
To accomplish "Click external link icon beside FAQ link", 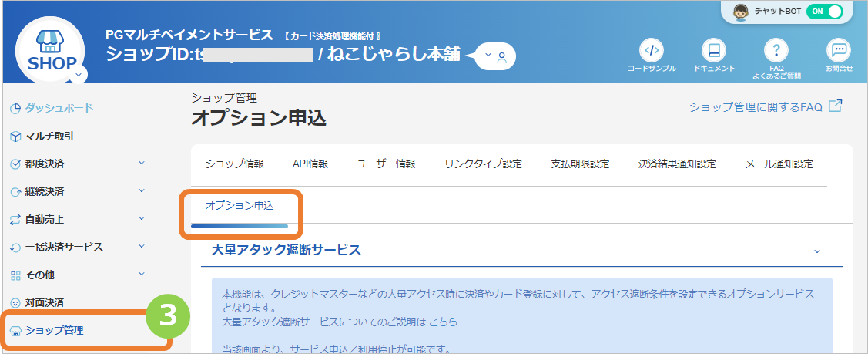I will click(x=836, y=106).
